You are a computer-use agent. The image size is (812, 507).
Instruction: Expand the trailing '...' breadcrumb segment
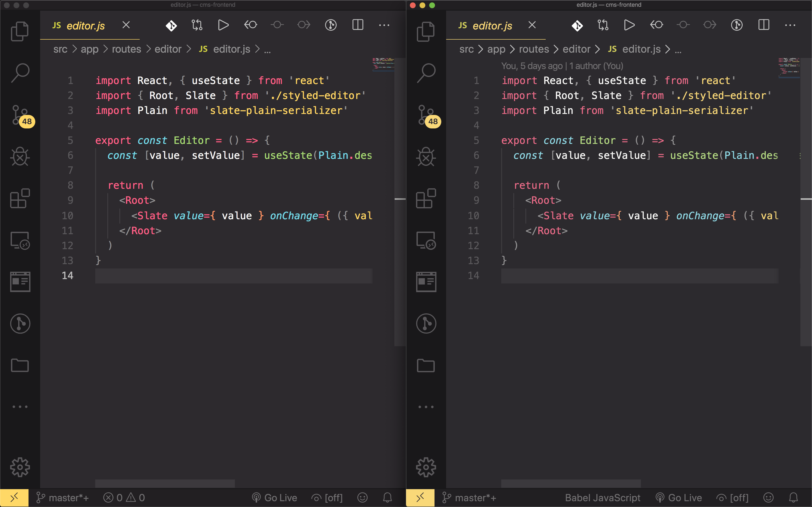268,50
